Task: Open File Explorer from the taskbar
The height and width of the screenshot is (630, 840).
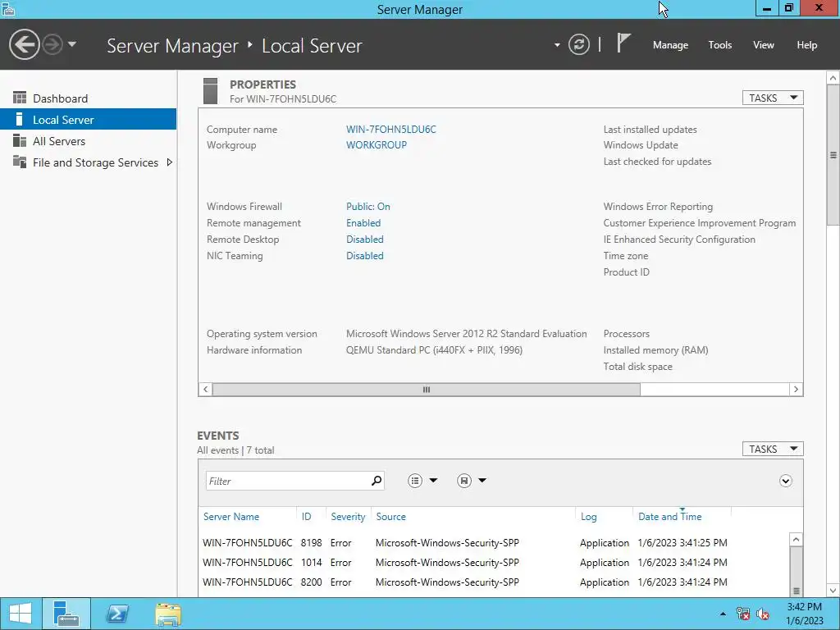Action: point(168,614)
